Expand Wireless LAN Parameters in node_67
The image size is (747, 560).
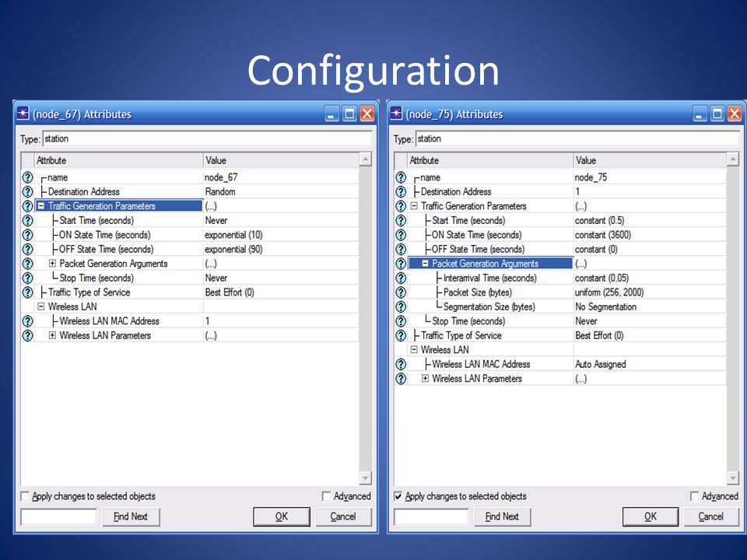tap(52, 335)
